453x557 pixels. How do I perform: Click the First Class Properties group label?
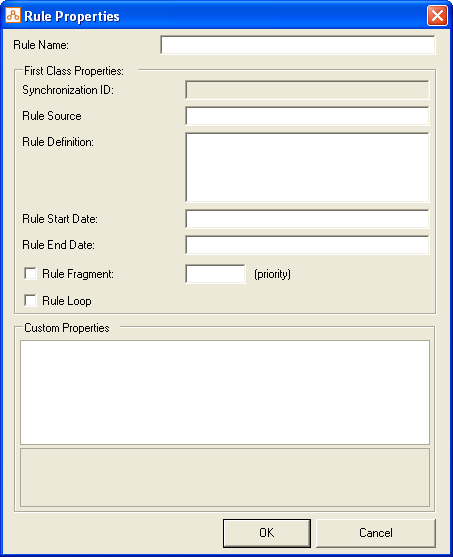pyautogui.click(x=74, y=71)
